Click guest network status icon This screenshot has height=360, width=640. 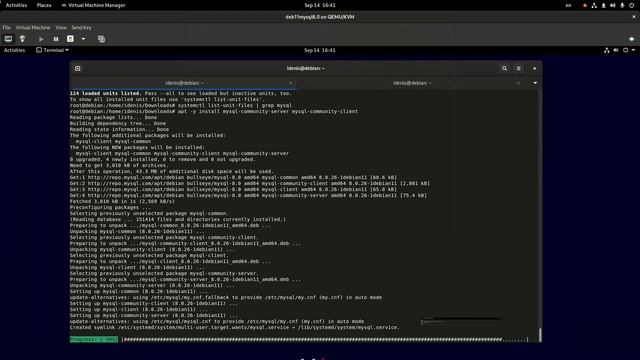607,50
